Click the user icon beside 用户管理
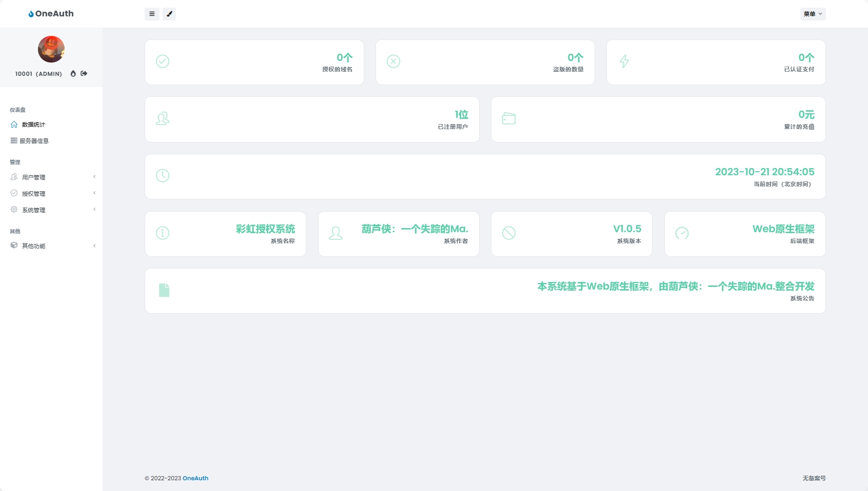The width and height of the screenshot is (868, 491). coord(14,177)
